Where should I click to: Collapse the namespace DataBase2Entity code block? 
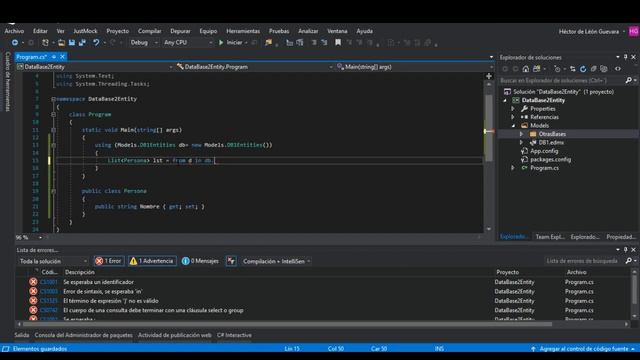click(x=53, y=99)
